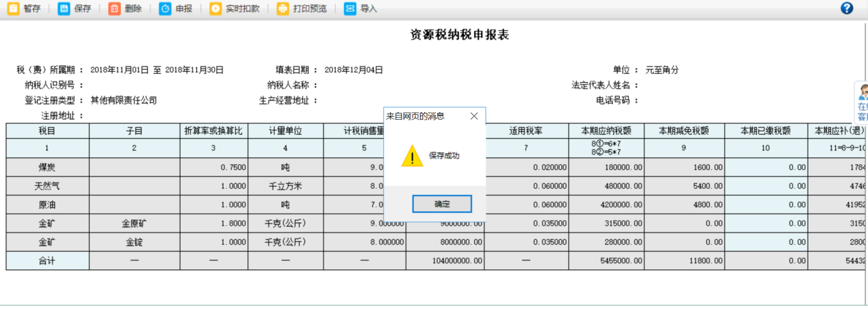
Task: Confirm the dialog by pressing 确定
Action: pyautogui.click(x=442, y=204)
